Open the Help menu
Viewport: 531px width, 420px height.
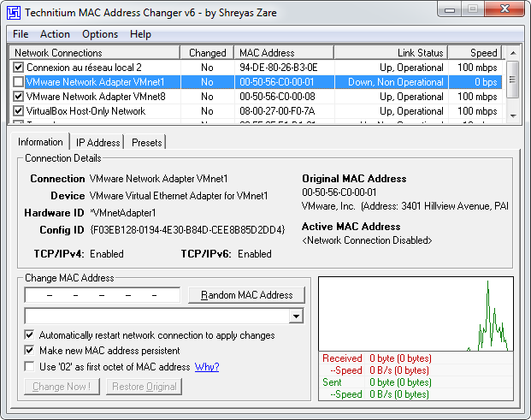(x=140, y=34)
